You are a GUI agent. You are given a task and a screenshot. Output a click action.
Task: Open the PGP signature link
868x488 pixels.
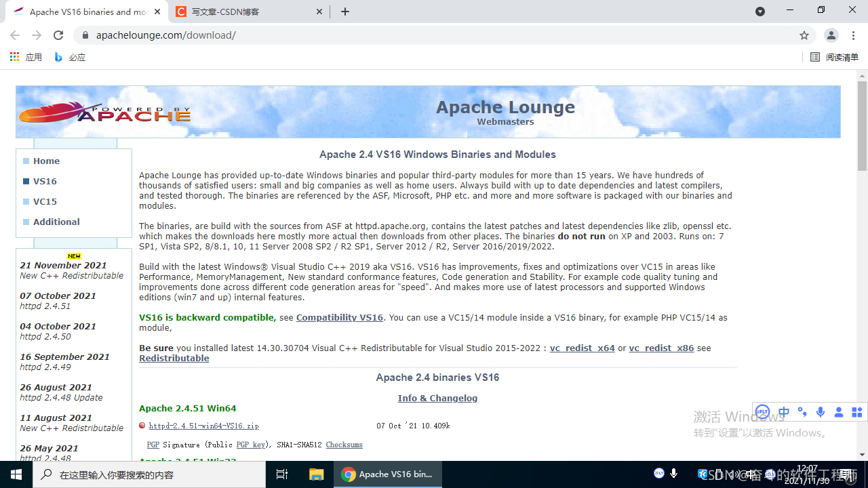(x=153, y=445)
